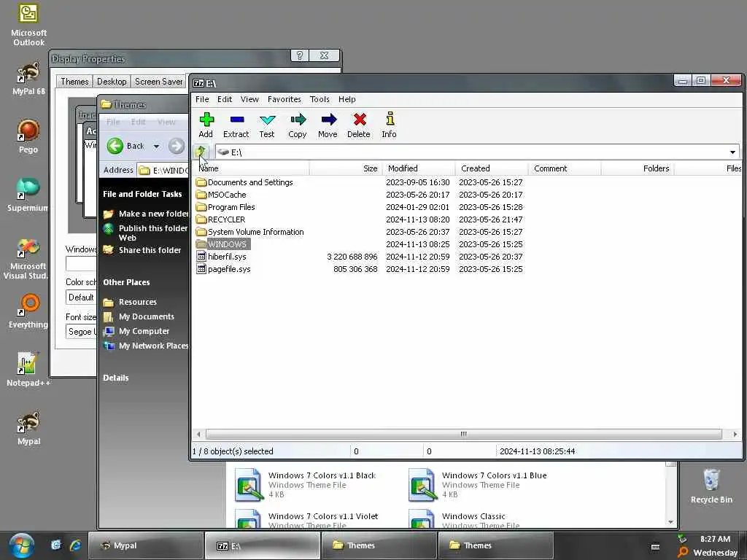The image size is (747, 560).
Task: Open the File menu in 7-Zip
Action: click(x=202, y=99)
